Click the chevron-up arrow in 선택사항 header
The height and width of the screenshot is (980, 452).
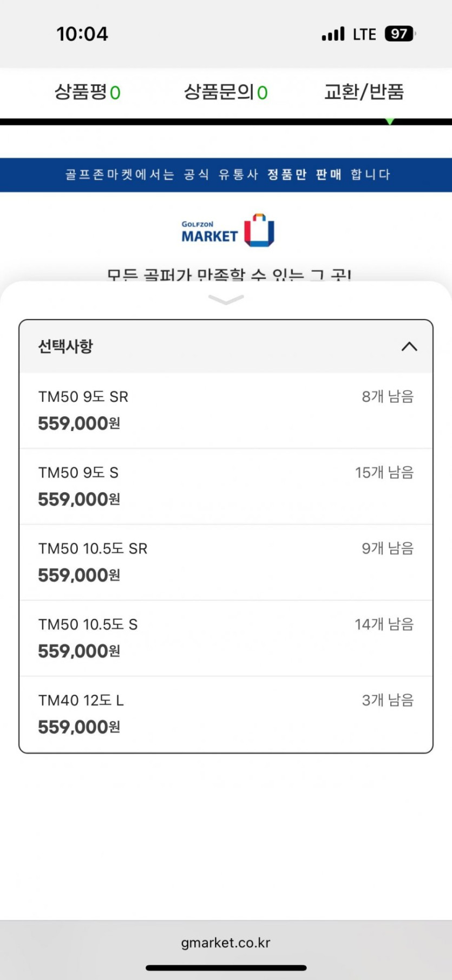(409, 347)
